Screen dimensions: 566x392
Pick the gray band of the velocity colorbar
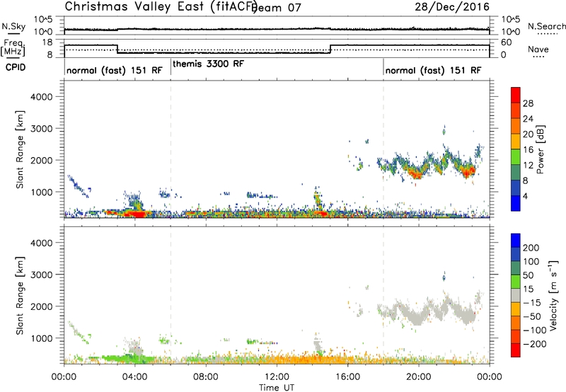coord(516,295)
